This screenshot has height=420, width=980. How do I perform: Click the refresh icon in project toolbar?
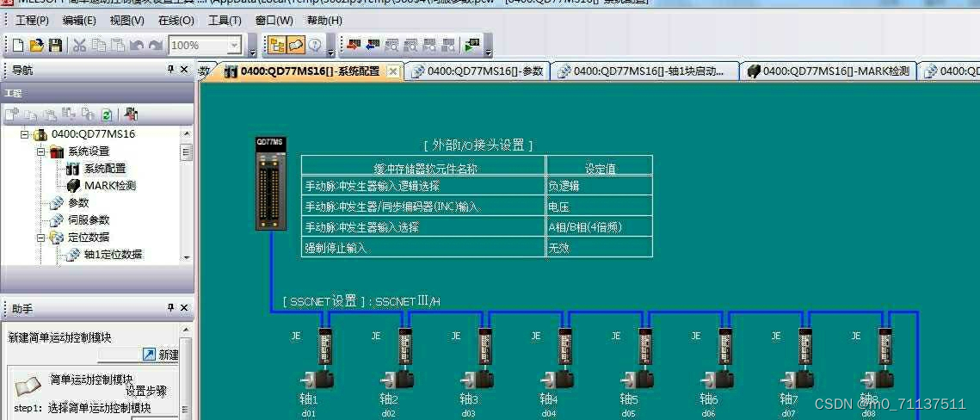[107, 114]
